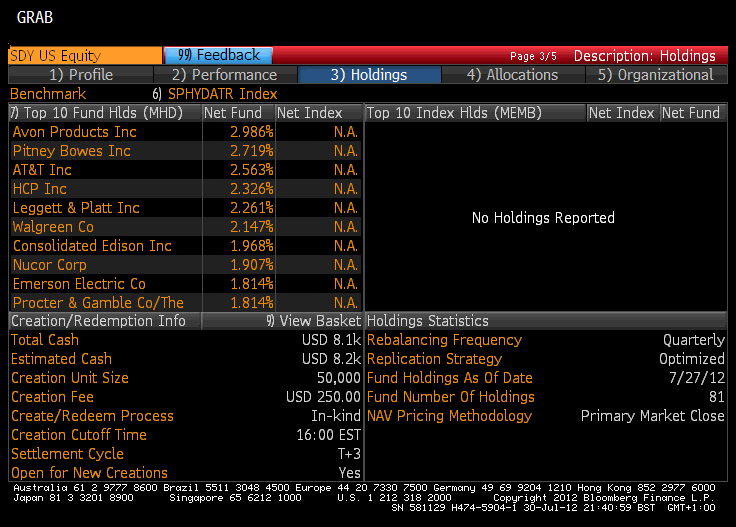Click the 2.326% Net Fund value

(x=252, y=189)
